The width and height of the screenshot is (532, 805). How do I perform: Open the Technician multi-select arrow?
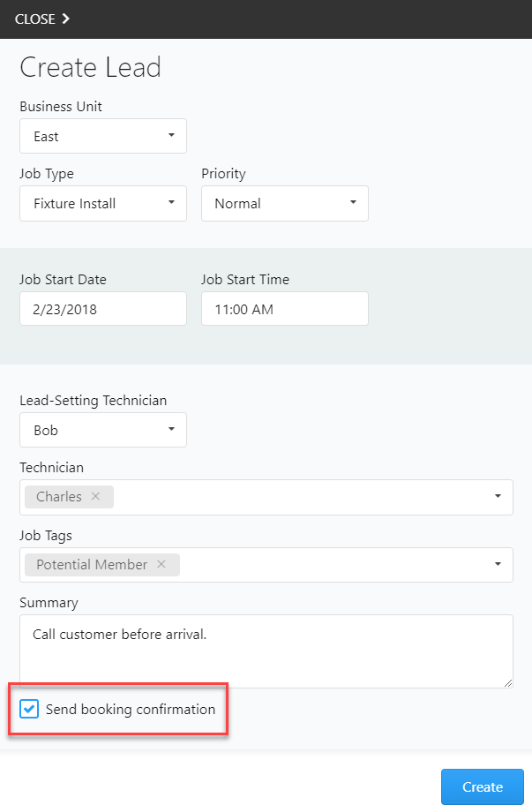tap(498, 497)
